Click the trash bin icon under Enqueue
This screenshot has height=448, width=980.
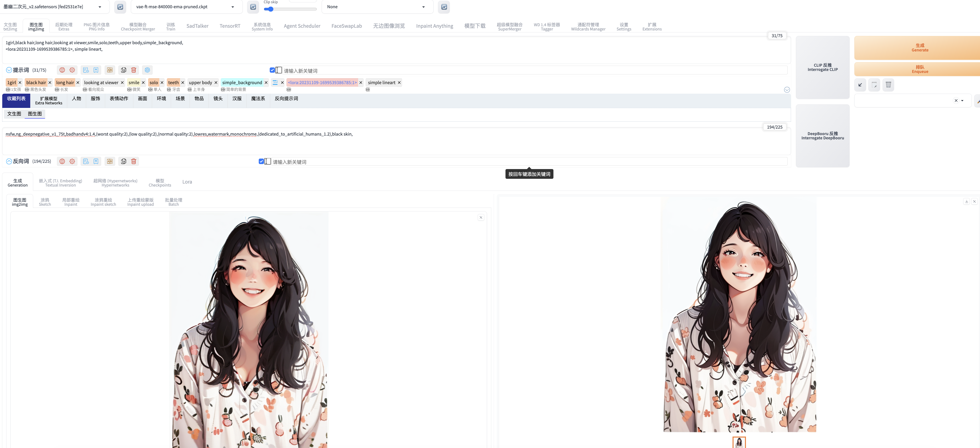[x=888, y=85]
